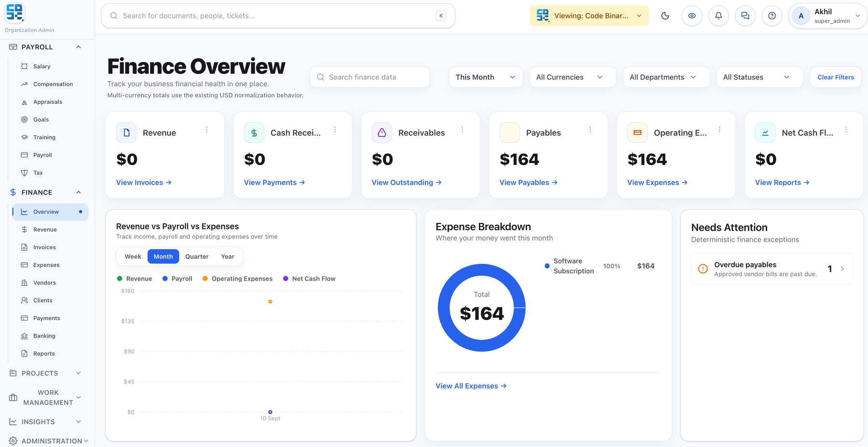
Task: Click Revenue card document icon
Action: pyautogui.click(x=126, y=133)
